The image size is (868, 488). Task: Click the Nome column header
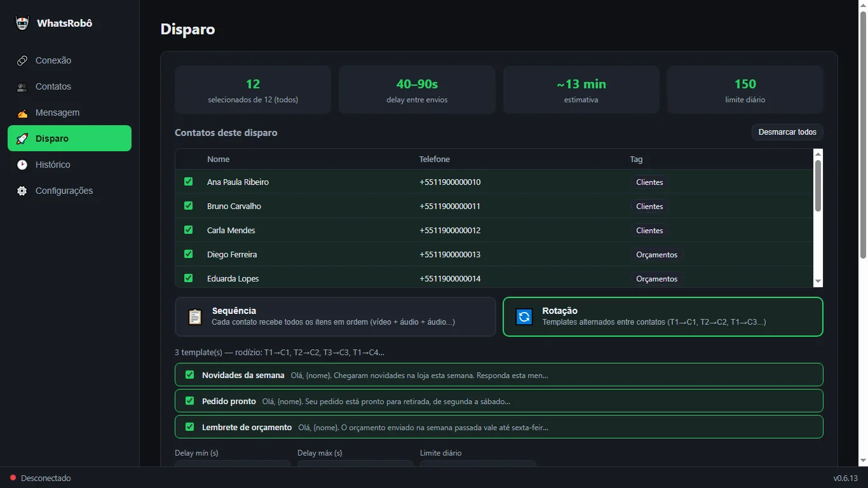[218, 159]
